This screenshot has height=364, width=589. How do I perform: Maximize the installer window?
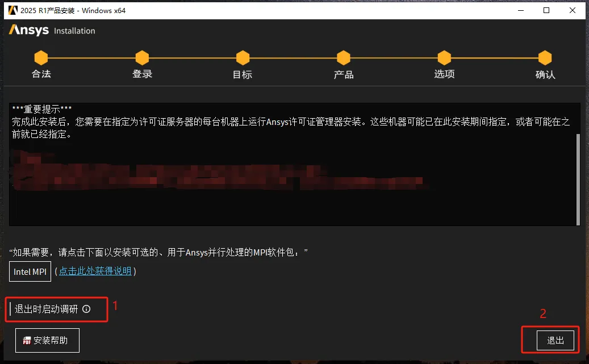click(x=546, y=10)
